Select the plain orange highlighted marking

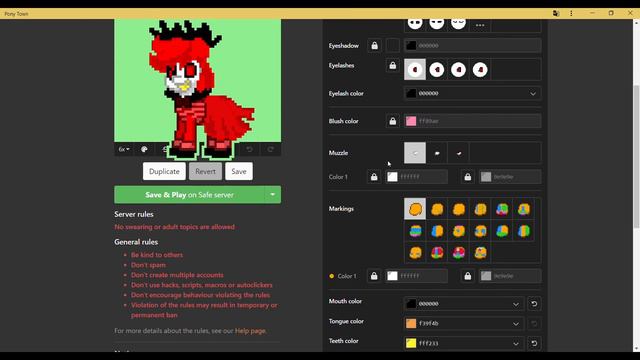point(415,209)
